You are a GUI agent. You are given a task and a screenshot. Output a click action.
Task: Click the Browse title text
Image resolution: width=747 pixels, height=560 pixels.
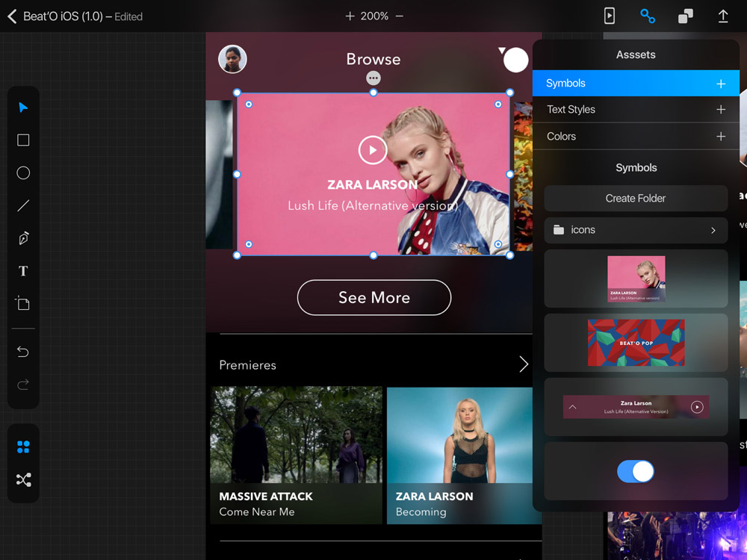click(373, 59)
